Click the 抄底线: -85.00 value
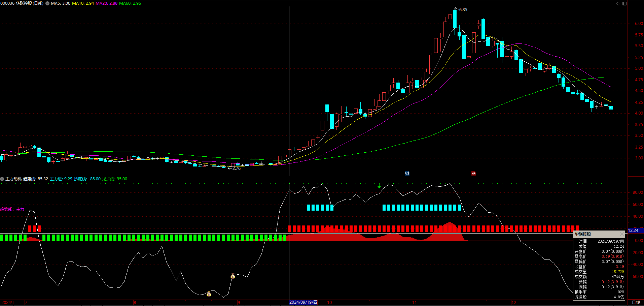The image size is (644, 306). click(87, 179)
